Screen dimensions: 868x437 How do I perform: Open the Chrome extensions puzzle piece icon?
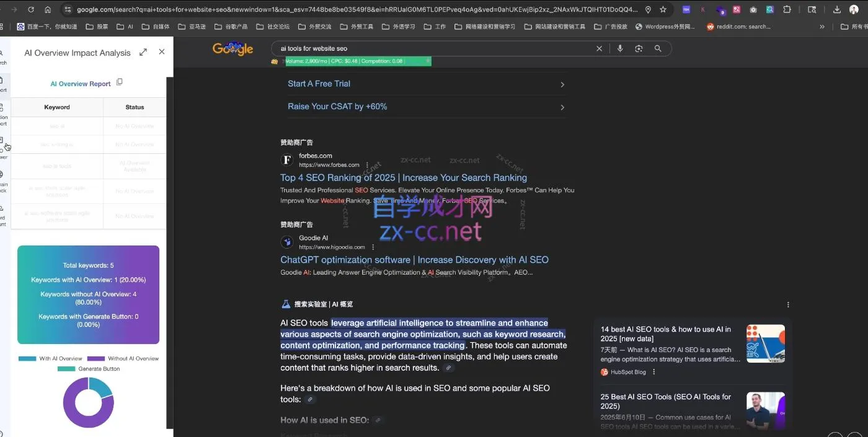[787, 10]
